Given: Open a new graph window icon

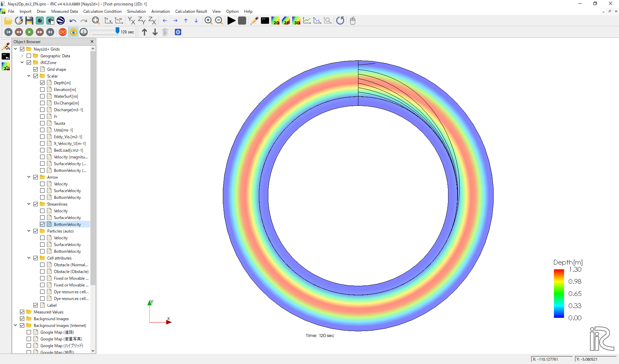Looking at the screenshot, I should tap(307, 21).
